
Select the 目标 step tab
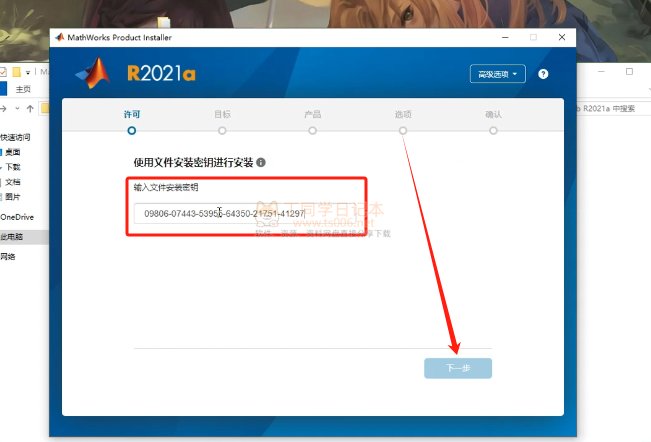click(222, 121)
